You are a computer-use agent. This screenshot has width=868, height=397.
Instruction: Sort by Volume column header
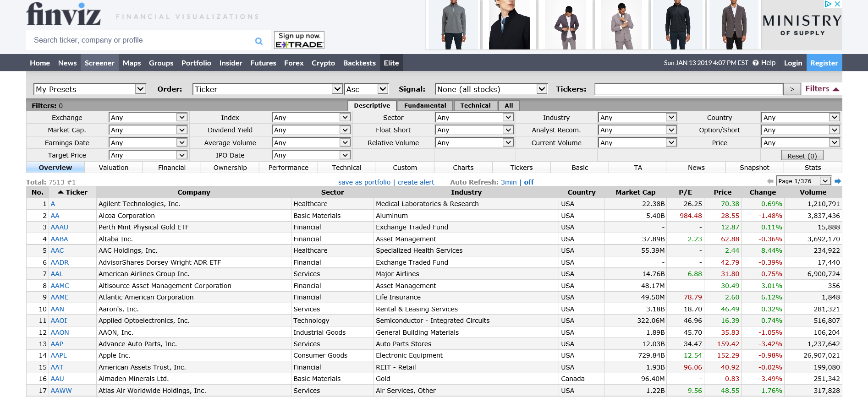point(813,192)
